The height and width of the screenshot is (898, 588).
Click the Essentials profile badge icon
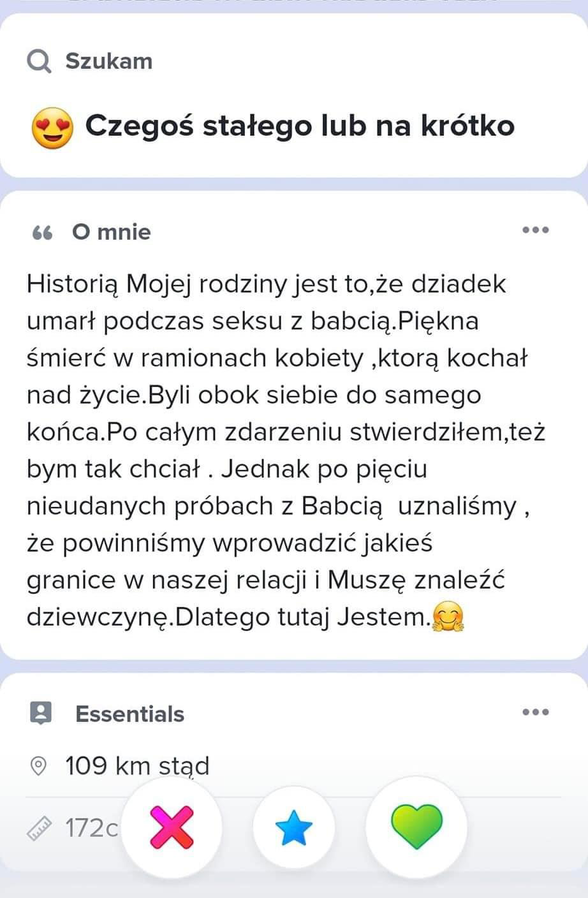click(x=41, y=714)
